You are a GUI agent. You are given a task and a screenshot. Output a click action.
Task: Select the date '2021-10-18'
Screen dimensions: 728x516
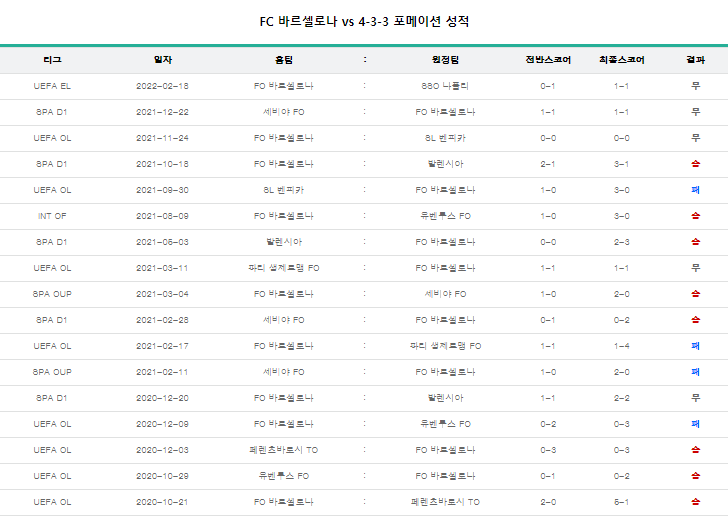pyautogui.click(x=162, y=164)
